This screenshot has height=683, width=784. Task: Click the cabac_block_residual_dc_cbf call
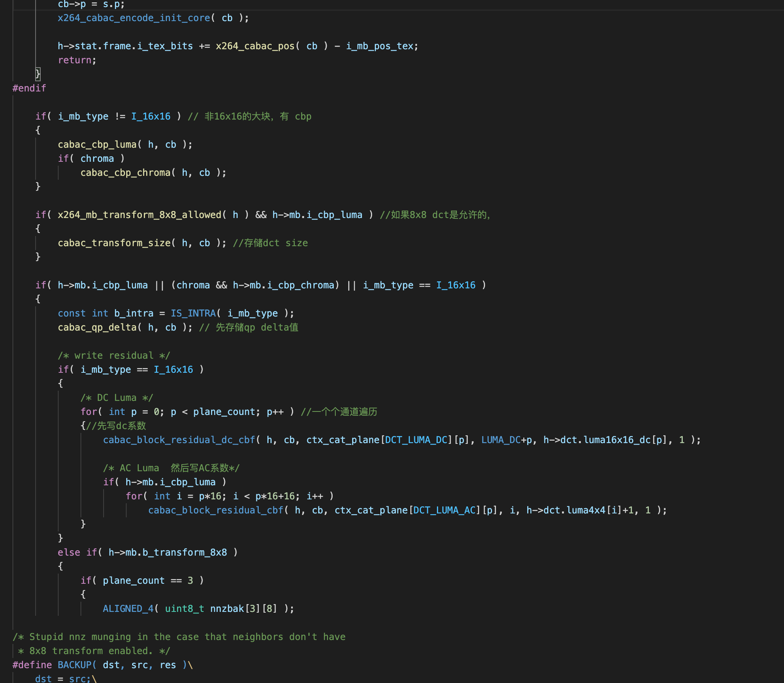[x=179, y=440]
